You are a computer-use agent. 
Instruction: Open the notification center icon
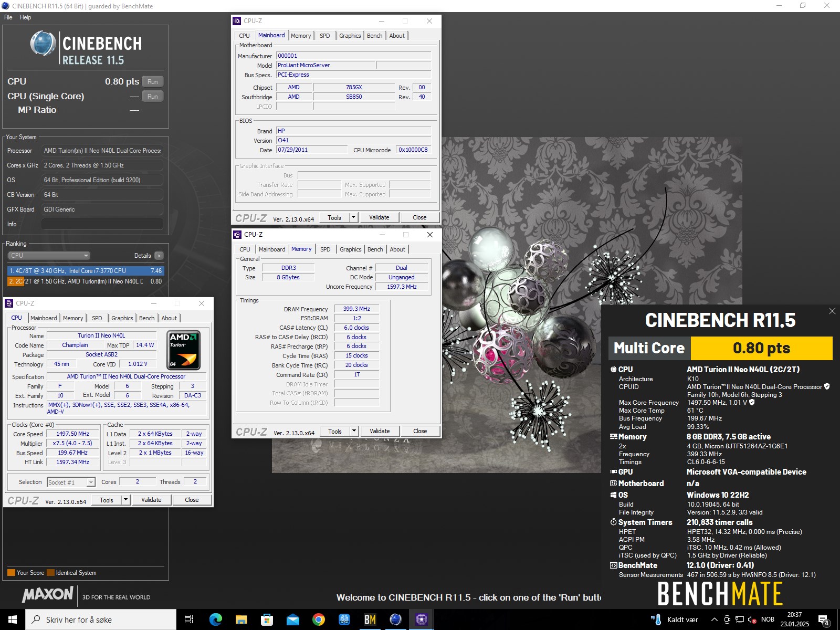point(824,620)
